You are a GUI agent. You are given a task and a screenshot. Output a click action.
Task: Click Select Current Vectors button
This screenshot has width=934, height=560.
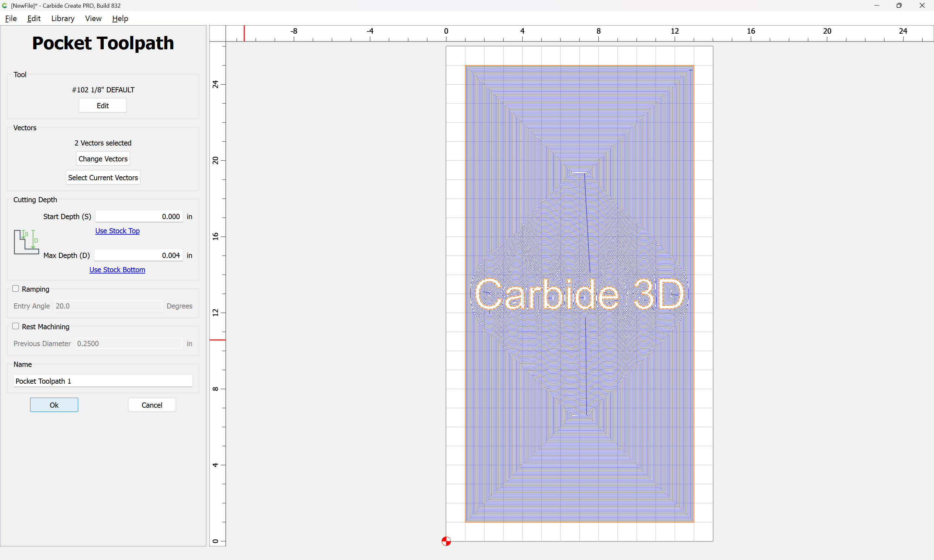coord(103,177)
